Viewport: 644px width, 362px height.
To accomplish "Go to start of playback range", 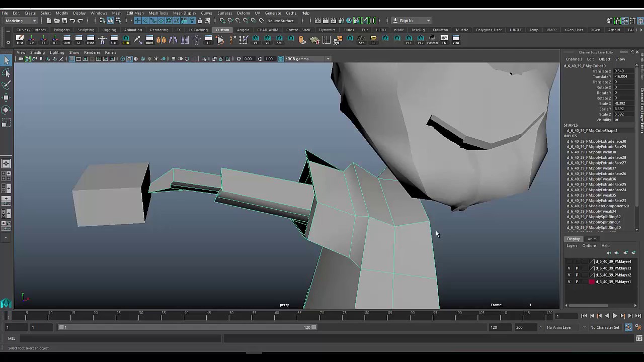I will pyautogui.click(x=584, y=316).
